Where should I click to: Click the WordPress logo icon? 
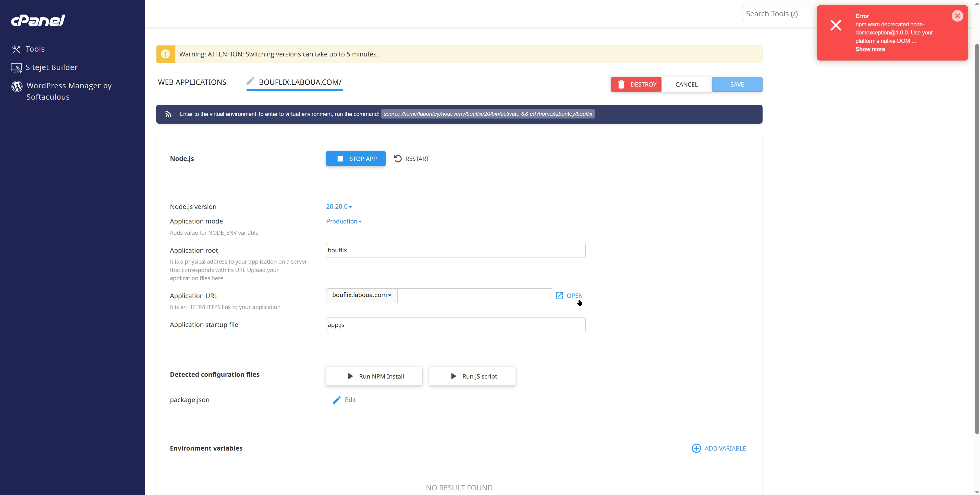(x=17, y=86)
